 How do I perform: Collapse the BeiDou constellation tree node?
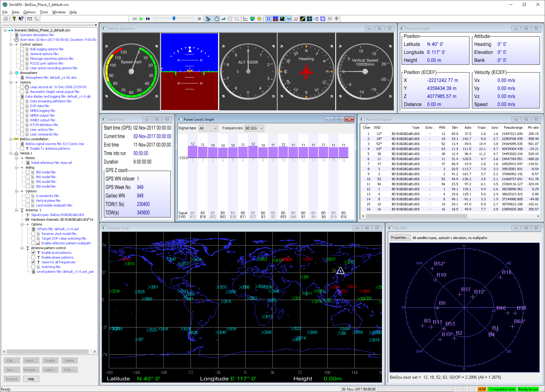click(11, 139)
